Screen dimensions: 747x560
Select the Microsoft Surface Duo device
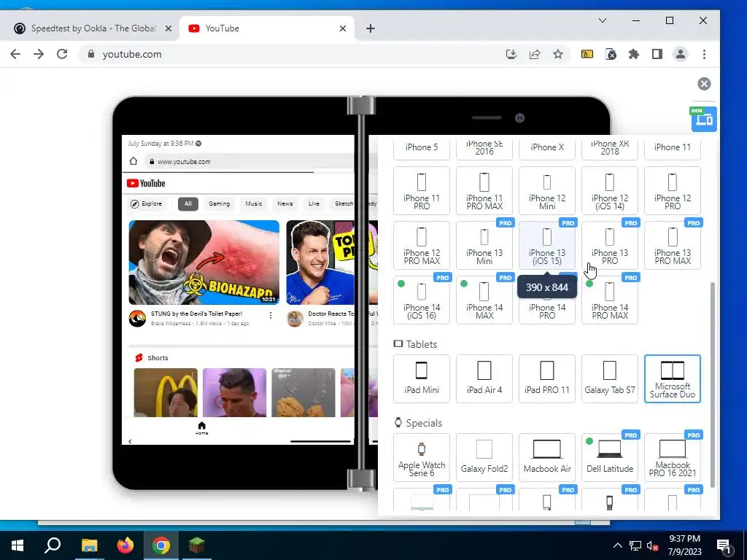click(672, 378)
